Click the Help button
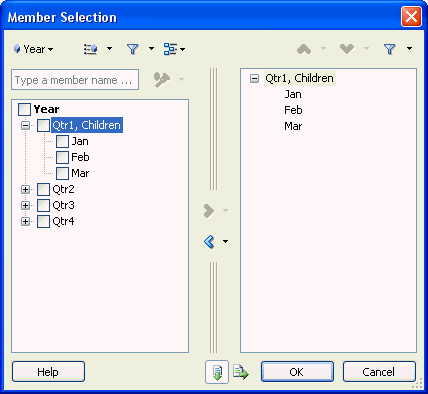The width and height of the screenshot is (428, 394). 48,372
